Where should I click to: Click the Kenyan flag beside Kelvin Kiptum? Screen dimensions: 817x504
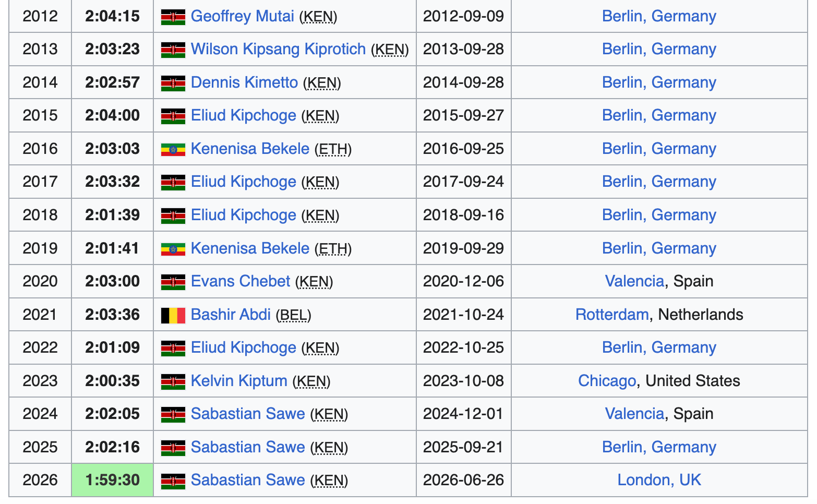click(173, 382)
